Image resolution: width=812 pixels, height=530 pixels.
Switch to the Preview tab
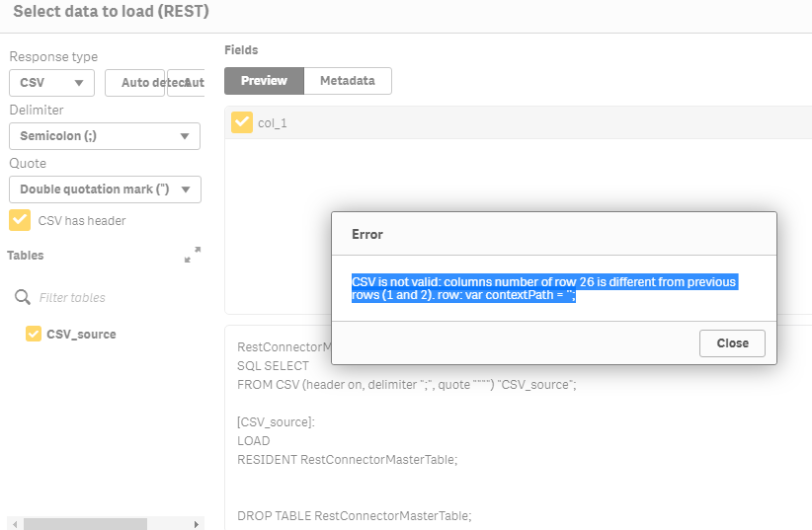[264, 81]
